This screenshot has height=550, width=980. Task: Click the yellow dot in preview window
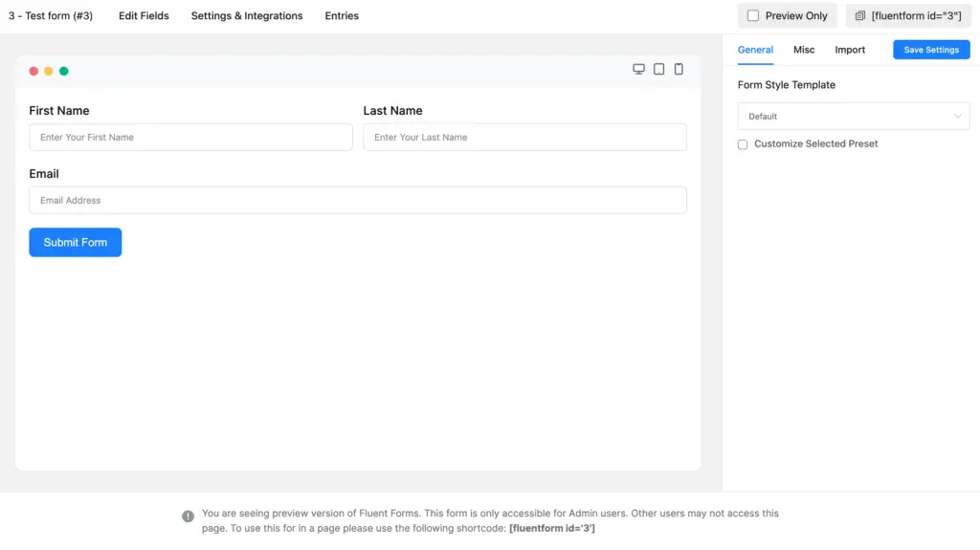[x=49, y=71]
